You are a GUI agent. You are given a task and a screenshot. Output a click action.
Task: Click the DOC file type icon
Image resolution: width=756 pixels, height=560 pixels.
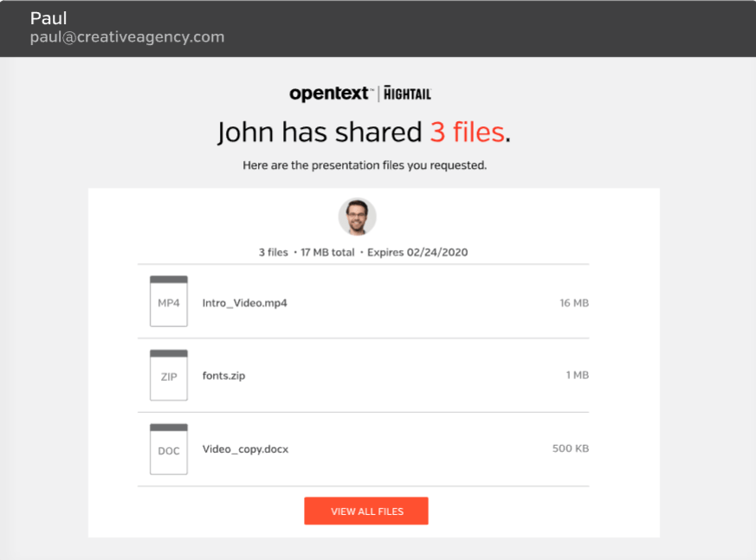(169, 449)
